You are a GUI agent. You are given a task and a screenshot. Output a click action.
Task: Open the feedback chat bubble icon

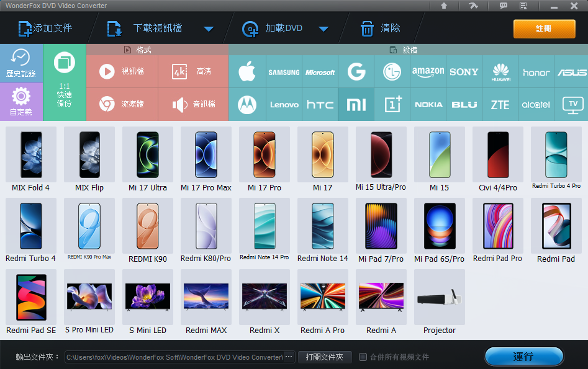click(504, 6)
